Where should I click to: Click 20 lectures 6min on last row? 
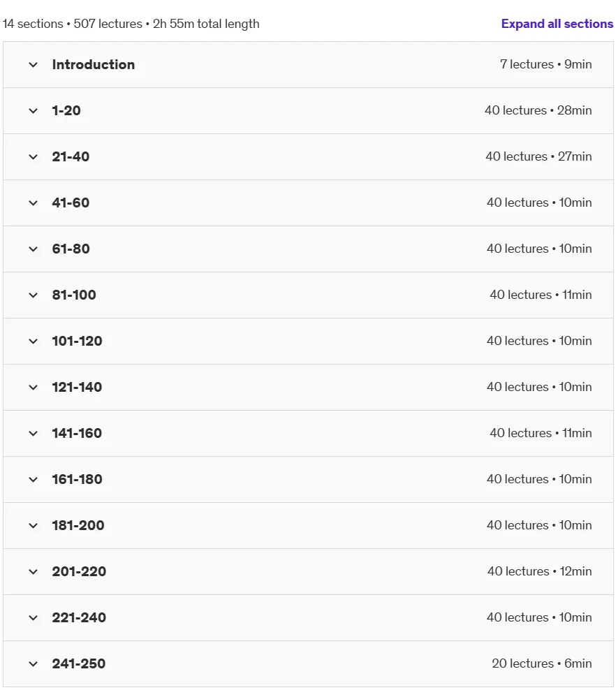(x=542, y=663)
